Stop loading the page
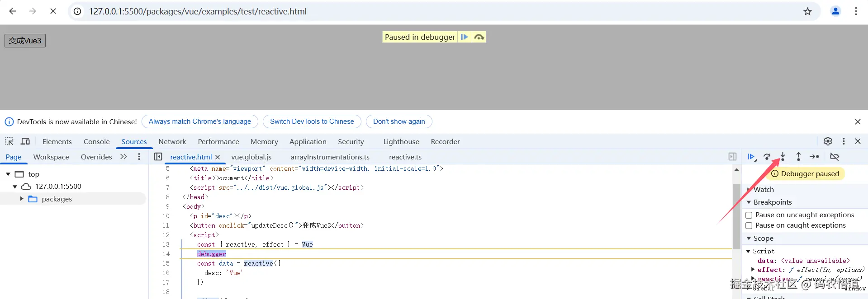 [x=53, y=11]
